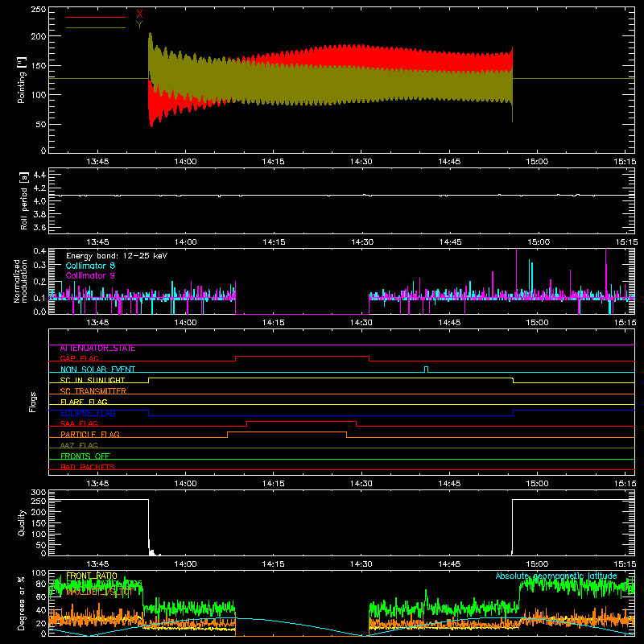The image size is (644, 644).
Task: Click the 15:15 tick under Quality plot
Action: [x=625, y=564]
